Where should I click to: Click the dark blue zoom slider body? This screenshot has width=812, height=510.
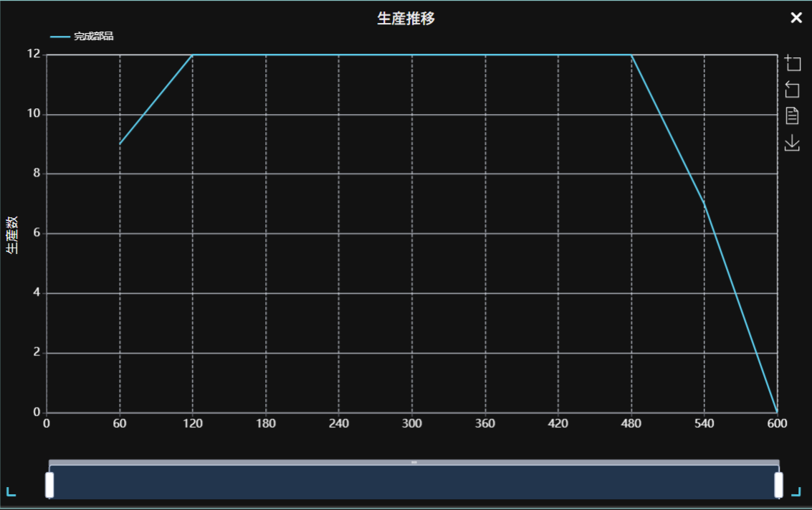tap(414, 483)
